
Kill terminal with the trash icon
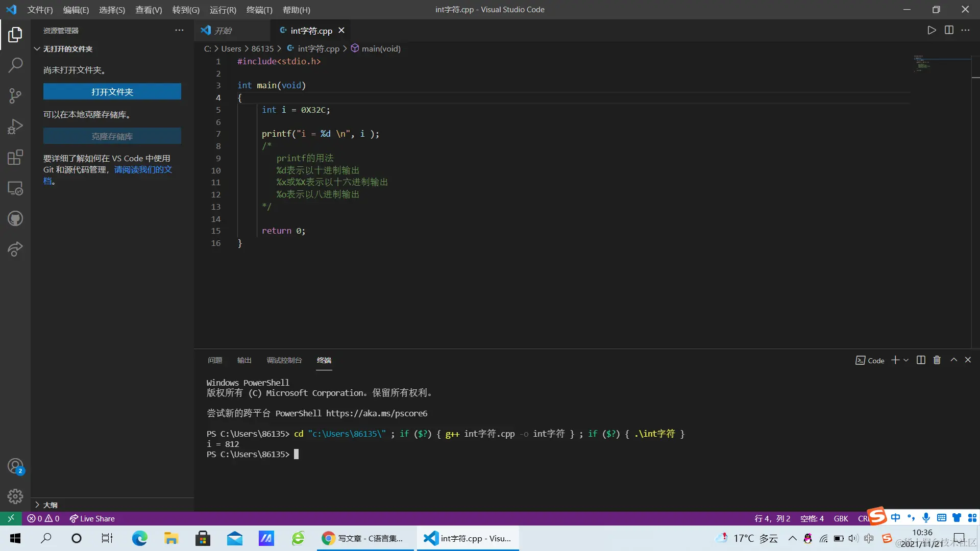coord(937,360)
